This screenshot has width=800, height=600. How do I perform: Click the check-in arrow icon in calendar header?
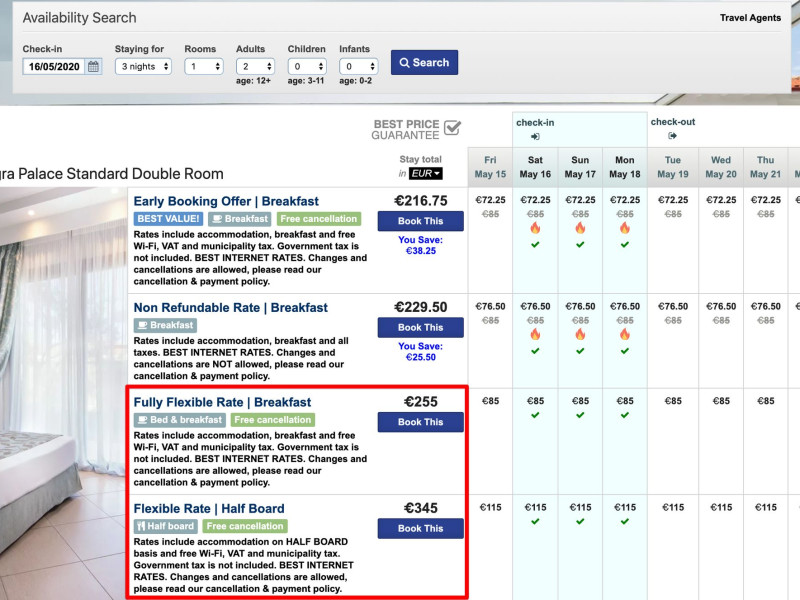click(x=535, y=136)
